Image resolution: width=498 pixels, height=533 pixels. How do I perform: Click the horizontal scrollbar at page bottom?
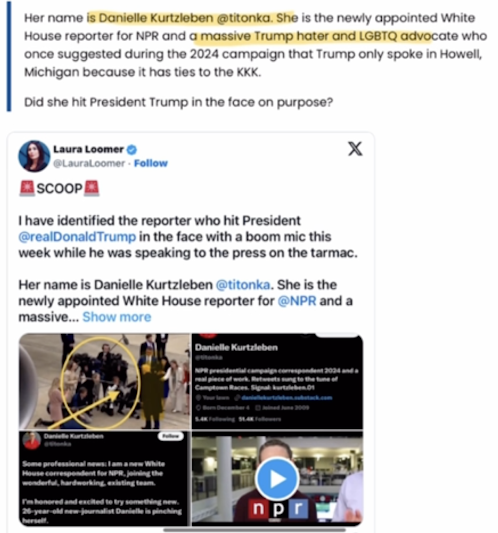tap(254, 530)
